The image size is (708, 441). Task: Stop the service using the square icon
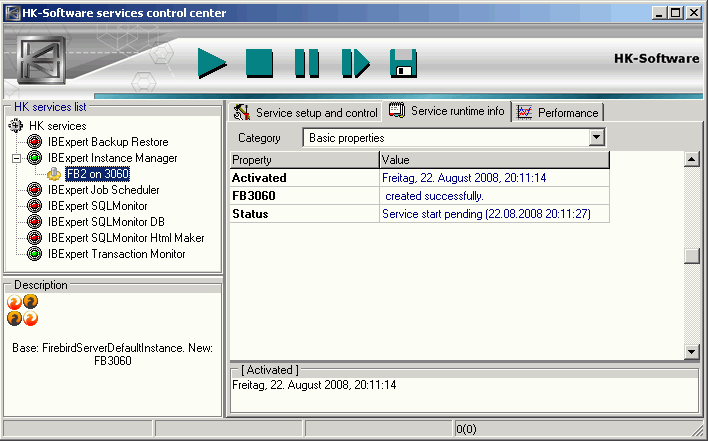[x=260, y=63]
